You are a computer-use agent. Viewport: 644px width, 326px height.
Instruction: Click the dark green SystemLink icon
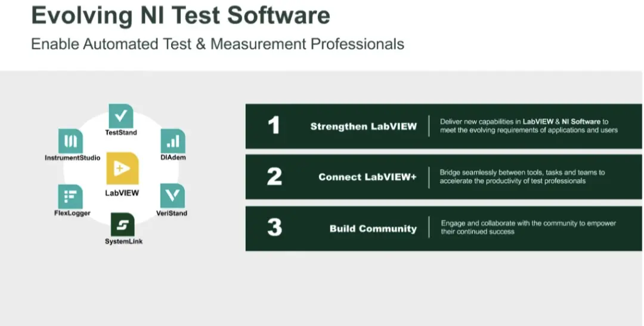(122, 224)
